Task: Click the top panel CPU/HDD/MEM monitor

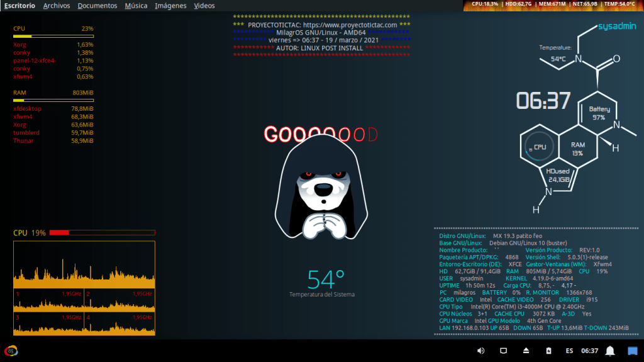Action: coord(553,5)
